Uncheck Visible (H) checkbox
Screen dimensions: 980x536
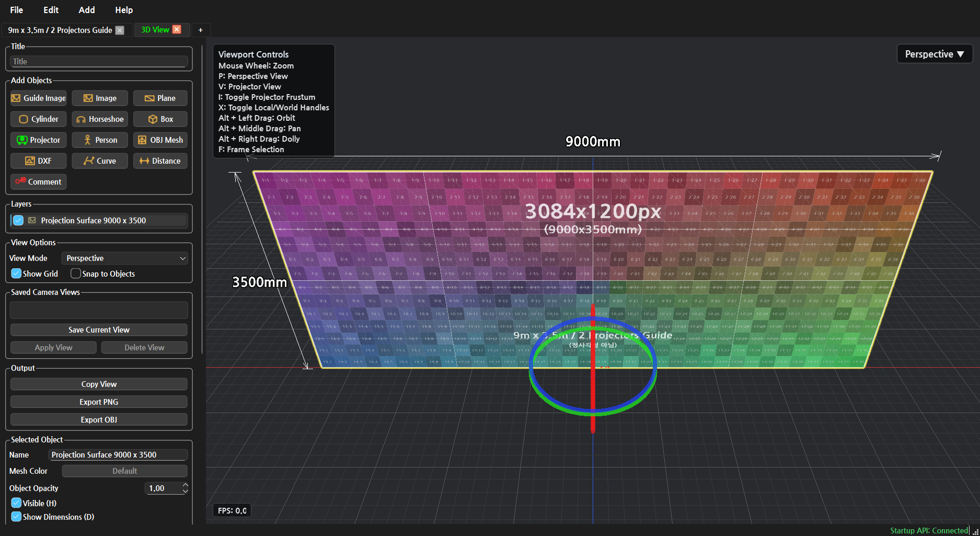pos(16,503)
